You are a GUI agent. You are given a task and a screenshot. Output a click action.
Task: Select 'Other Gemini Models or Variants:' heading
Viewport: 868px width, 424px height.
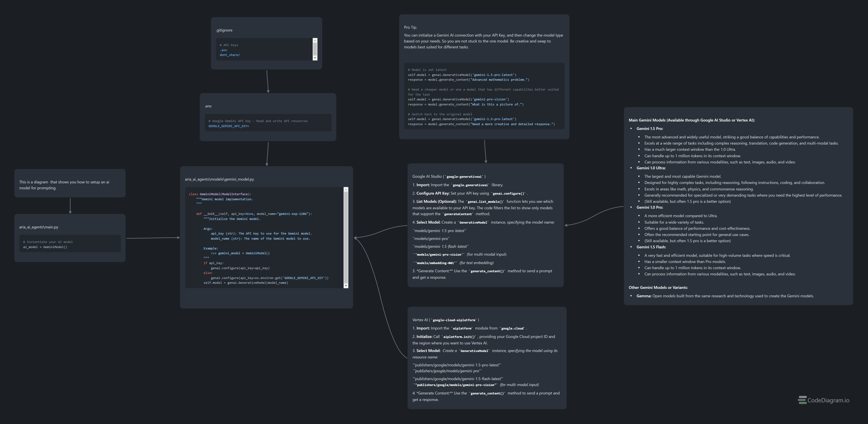[658, 287]
